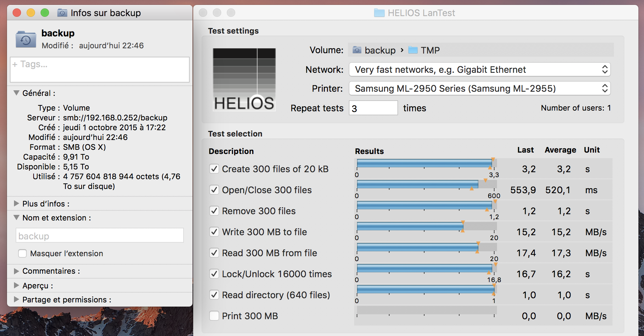Click the Volume path backup > TMP field
This screenshot has height=336, width=644.
click(x=481, y=50)
